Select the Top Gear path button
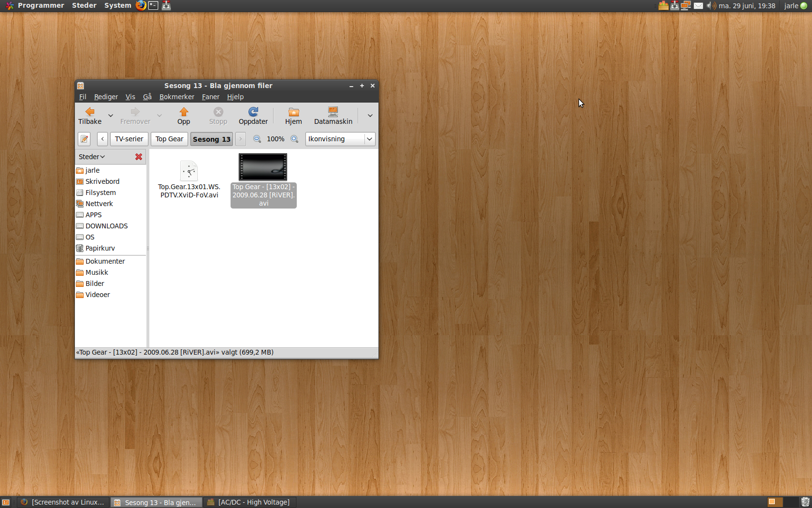Image resolution: width=812 pixels, height=508 pixels. [x=169, y=139]
